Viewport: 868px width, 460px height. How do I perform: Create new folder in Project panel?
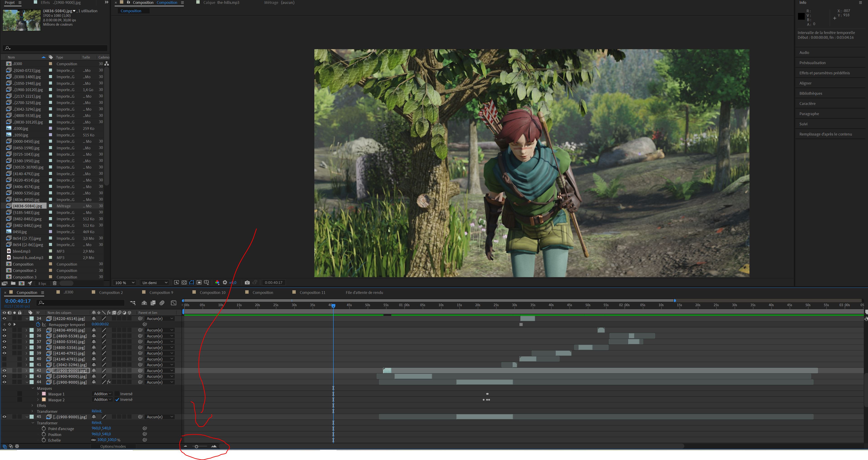pyautogui.click(x=13, y=283)
